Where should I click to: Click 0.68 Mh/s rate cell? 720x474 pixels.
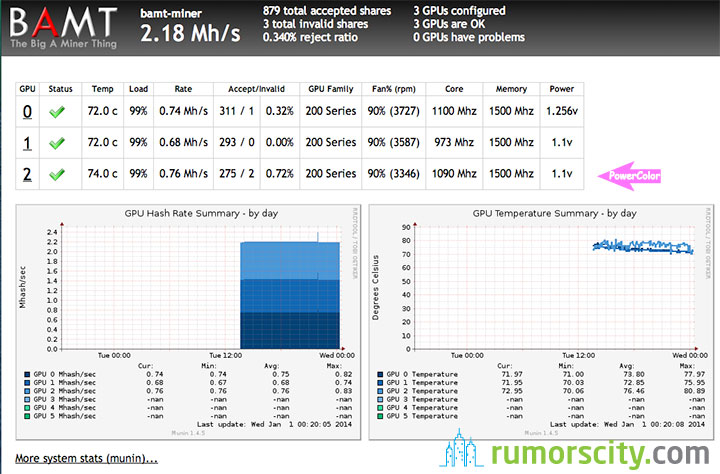click(x=183, y=142)
